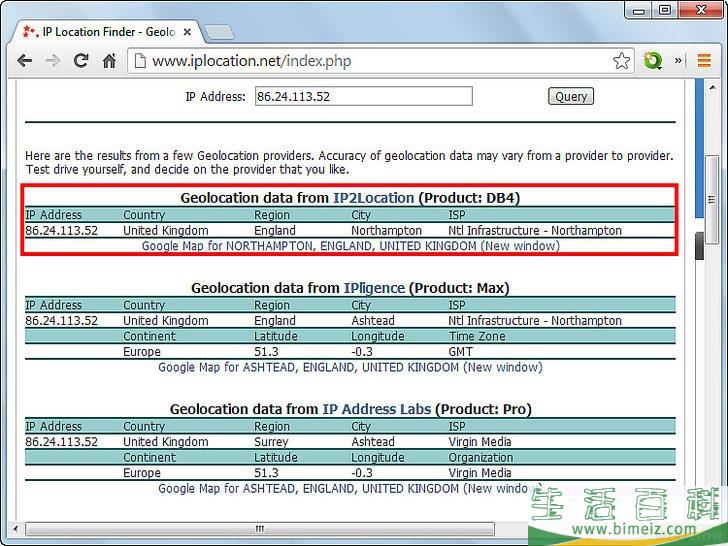
Task: Select Ntl Infrastructure ISP in IPligence table
Action: click(x=535, y=321)
